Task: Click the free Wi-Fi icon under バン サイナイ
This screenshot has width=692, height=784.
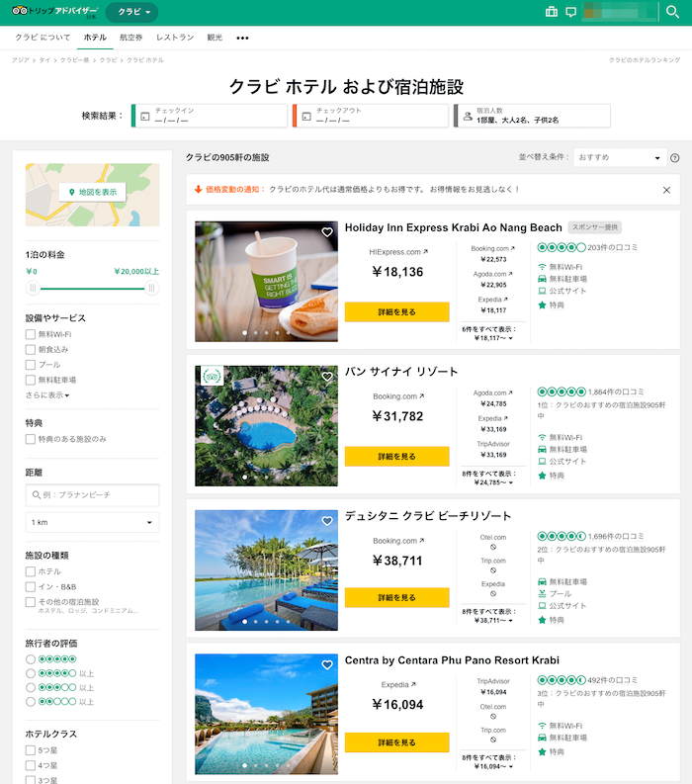Action: [542, 438]
